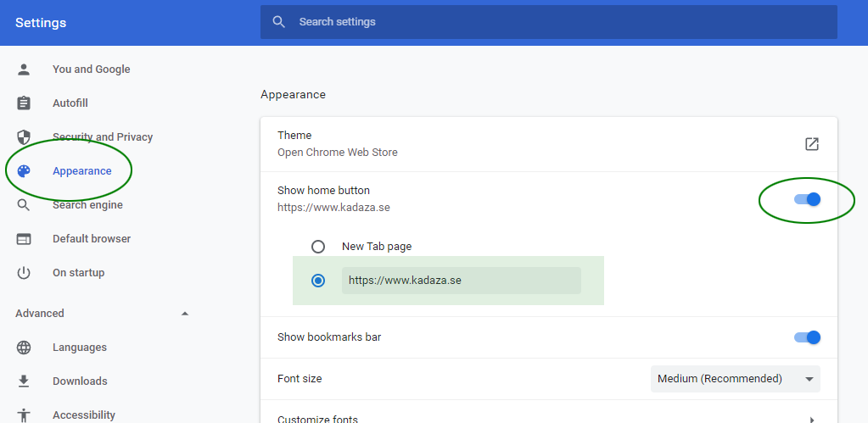This screenshot has width=868, height=423.
Task: Click the Security and Privacy shield icon
Action: tap(24, 137)
